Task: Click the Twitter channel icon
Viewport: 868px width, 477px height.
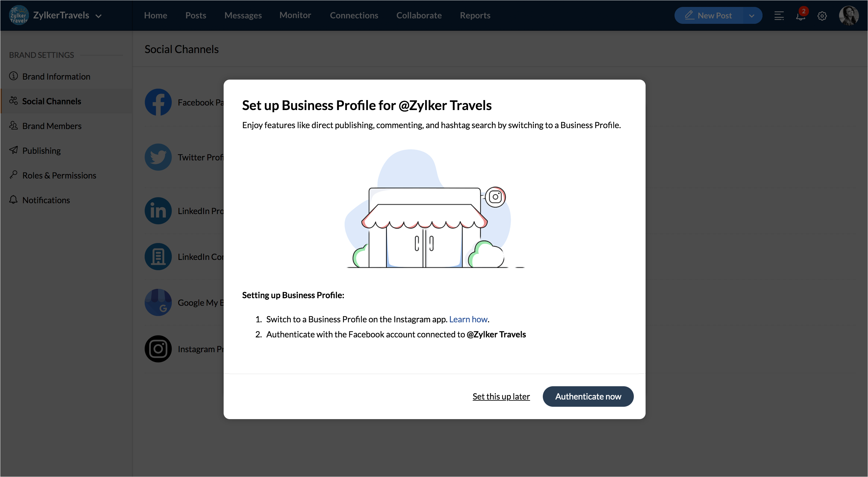Action: pos(158,157)
